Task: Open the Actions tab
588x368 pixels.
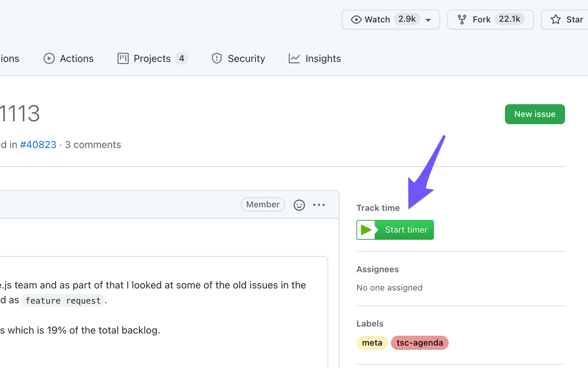Action: (68, 58)
